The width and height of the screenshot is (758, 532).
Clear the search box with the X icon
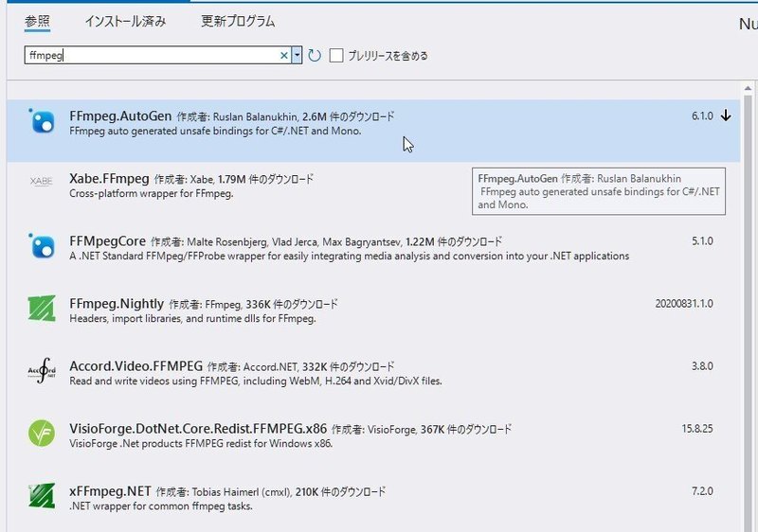(284, 56)
